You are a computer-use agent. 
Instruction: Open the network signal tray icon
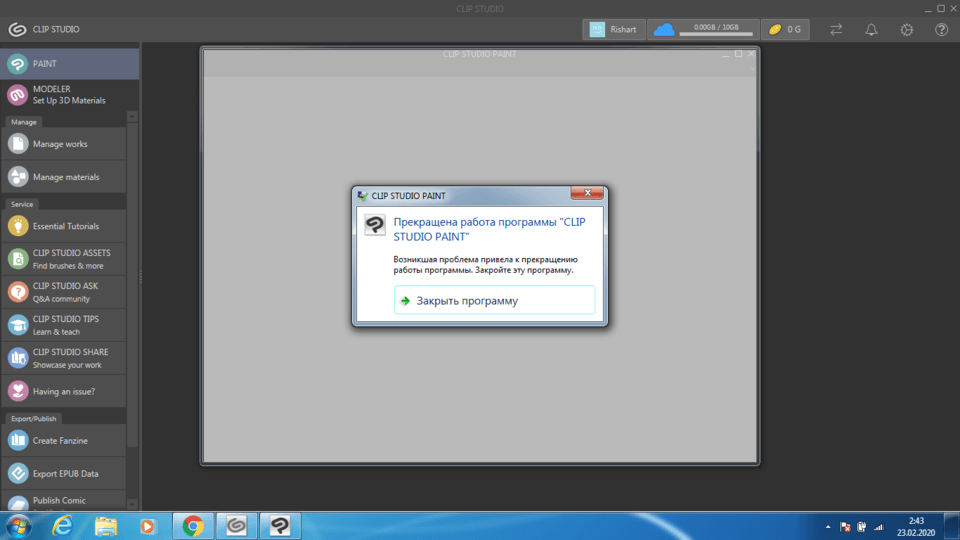[x=879, y=527]
